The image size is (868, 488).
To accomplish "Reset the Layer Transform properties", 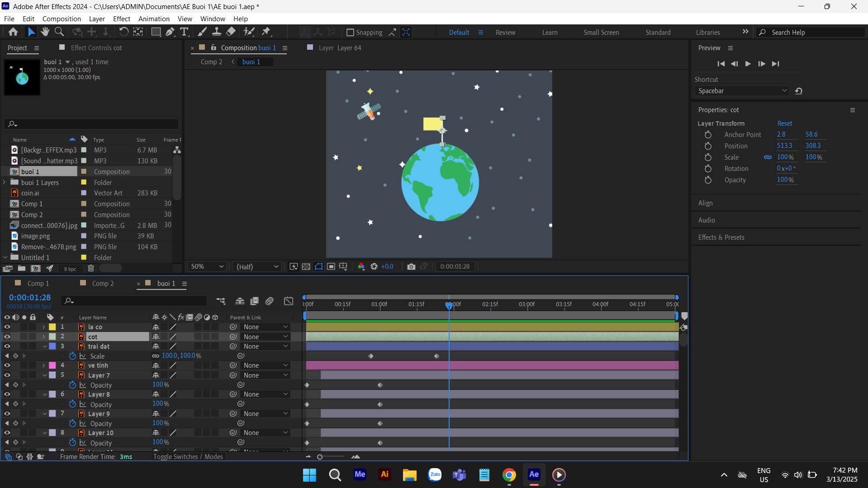I will (x=784, y=123).
